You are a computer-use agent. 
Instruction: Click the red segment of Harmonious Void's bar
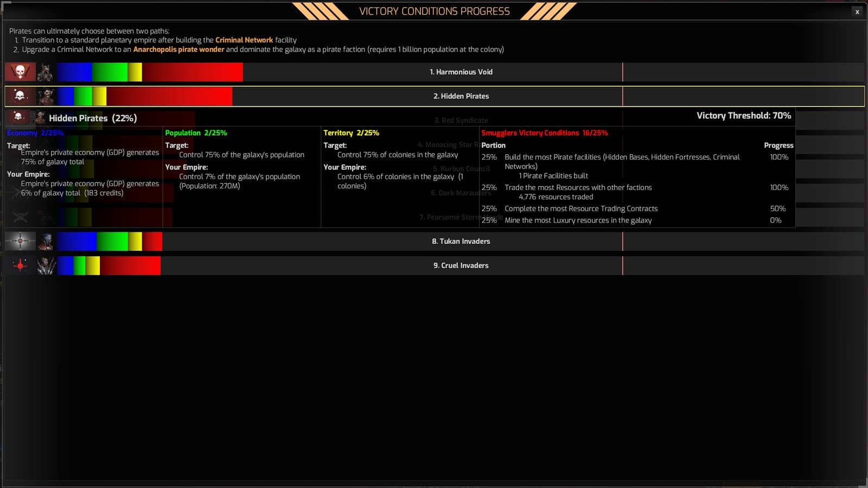pos(193,72)
